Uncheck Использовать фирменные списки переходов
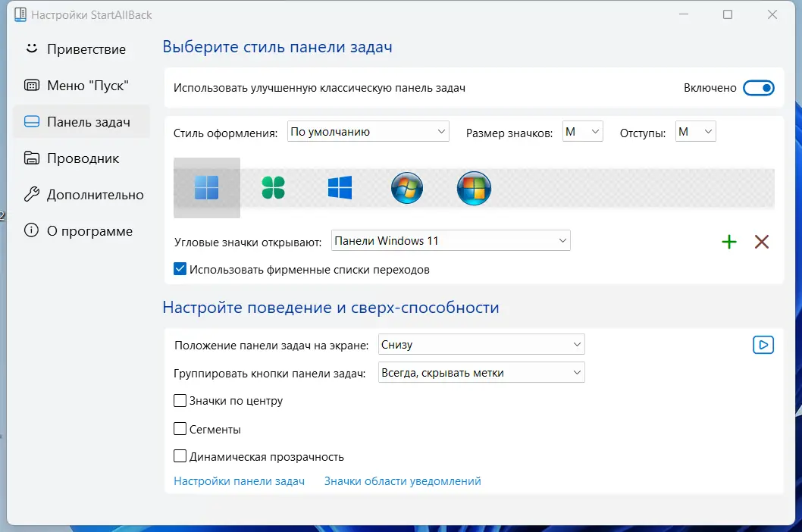Viewport: 802px width, 532px height. coord(180,269)
